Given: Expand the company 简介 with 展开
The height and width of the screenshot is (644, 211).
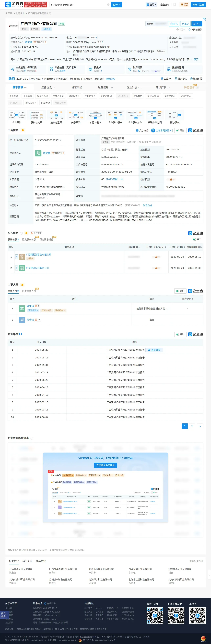Looking at the screenshot, I should click(x=196, y=60).
